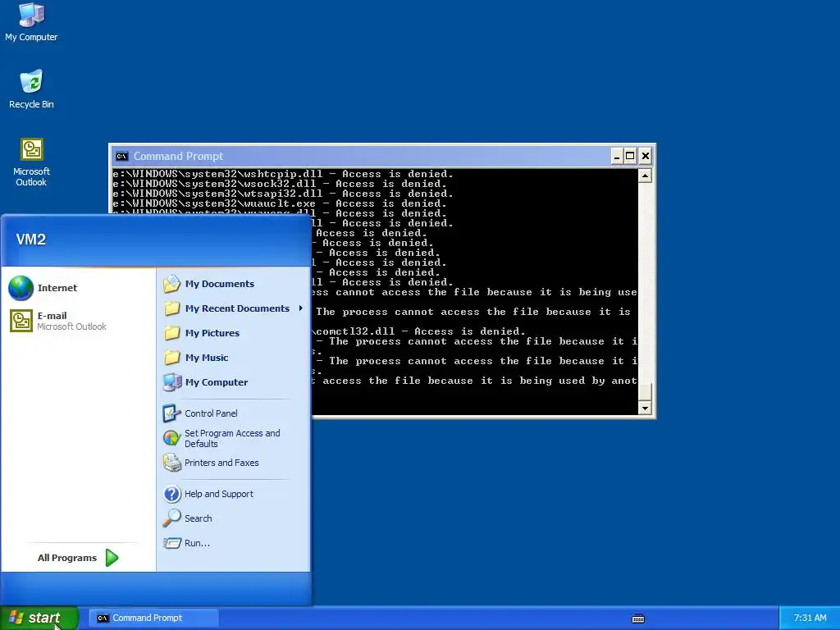Click the All Programs label
The width and height of the screenshot is (840, 630).
(x=67, y=558)
